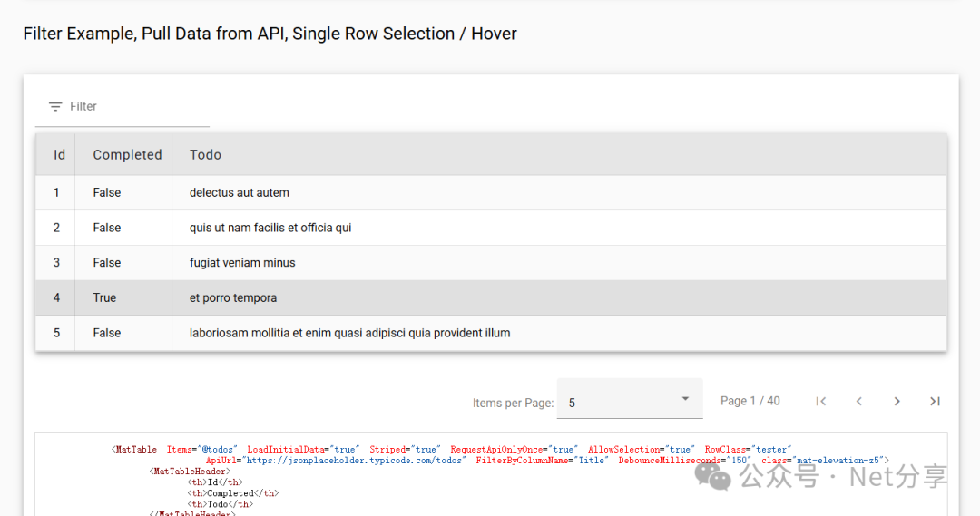Click the 'True' value in row 4
The width and height of the screenshot is (980, 516).
pyautogui.click(x=104, y=298)
